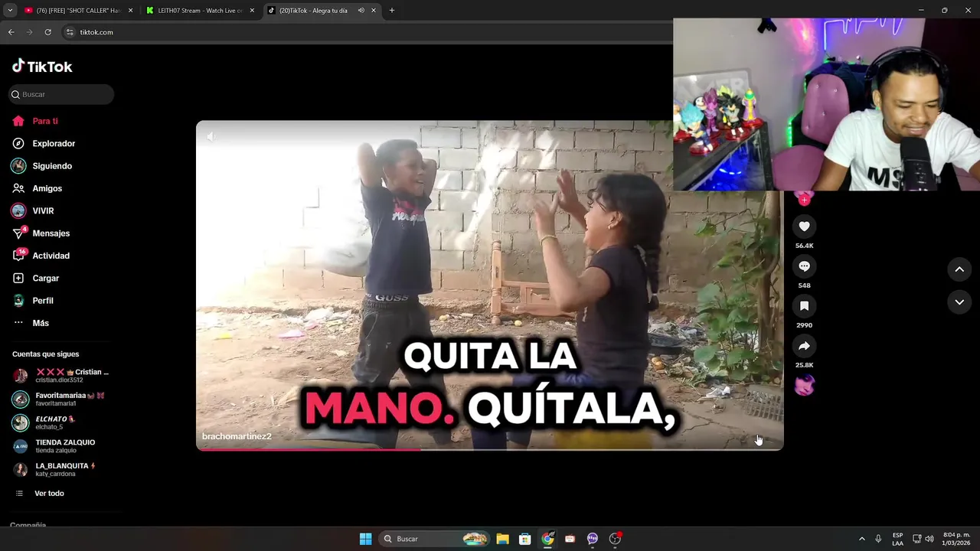Click the TikTok logo
Viewport: 980px width, 551px height.
42,67
